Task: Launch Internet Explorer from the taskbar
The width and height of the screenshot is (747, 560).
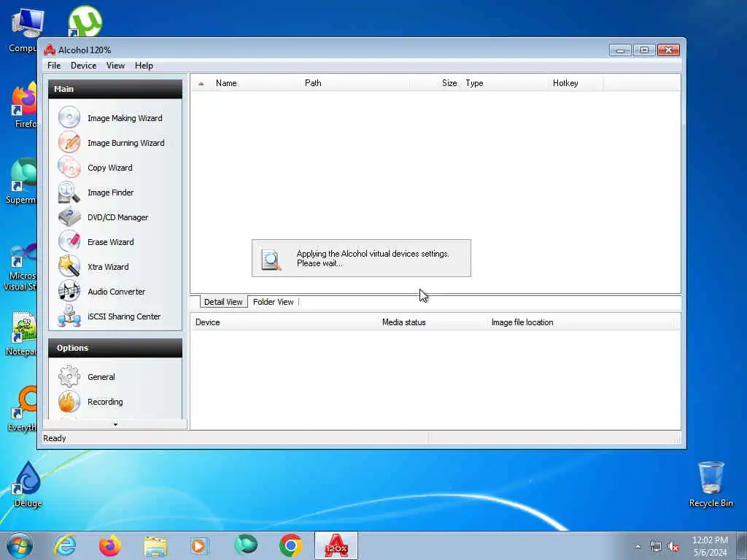Action: [65, 545]
